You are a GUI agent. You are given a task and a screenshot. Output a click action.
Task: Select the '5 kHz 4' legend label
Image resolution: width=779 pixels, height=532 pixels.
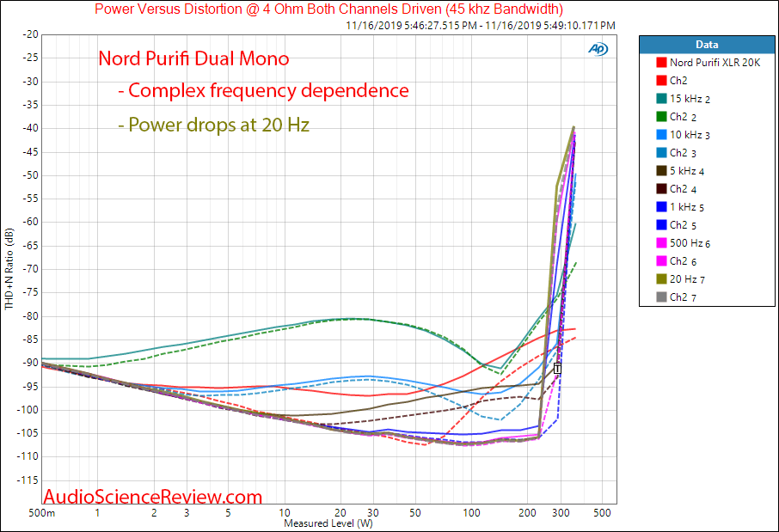[x=687, y=171]
